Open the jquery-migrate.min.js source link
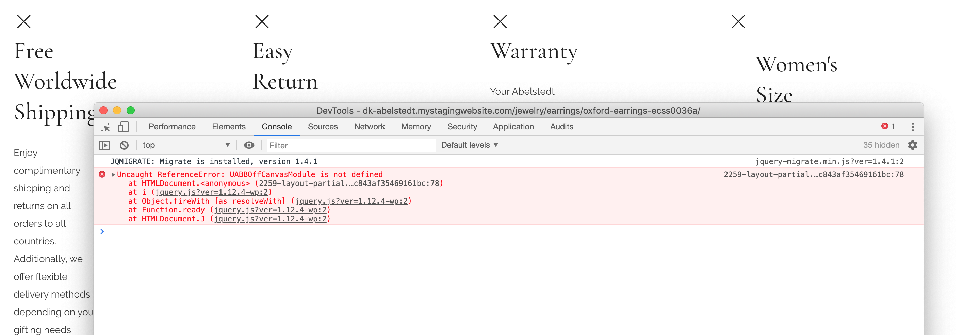 (829, 161)
